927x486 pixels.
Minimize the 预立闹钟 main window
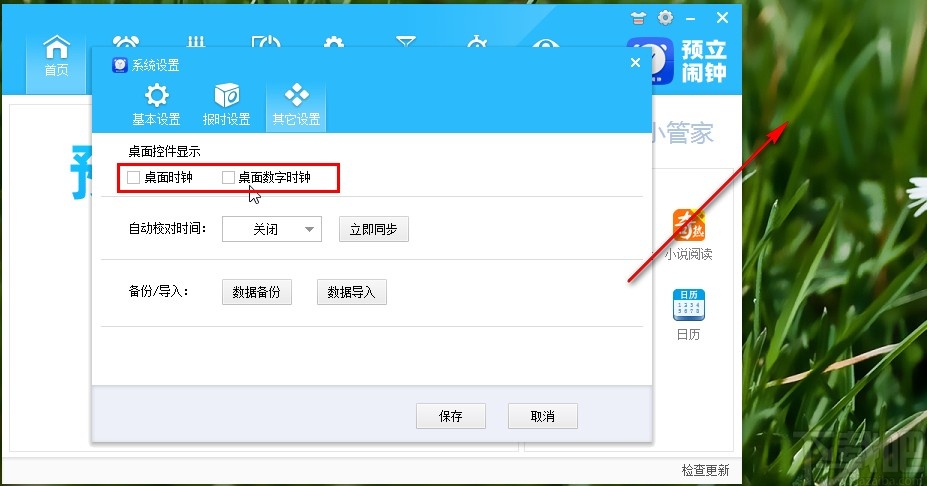click(x=691, y=19)
